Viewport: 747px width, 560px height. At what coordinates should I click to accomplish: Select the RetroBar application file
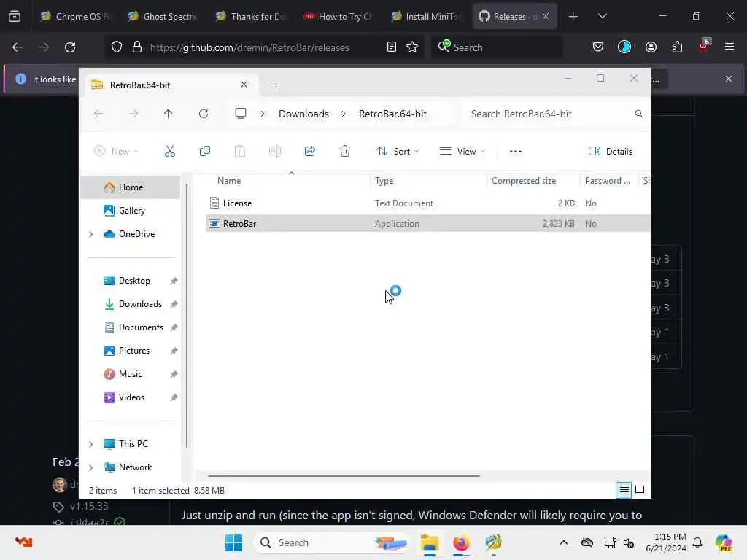427,224
